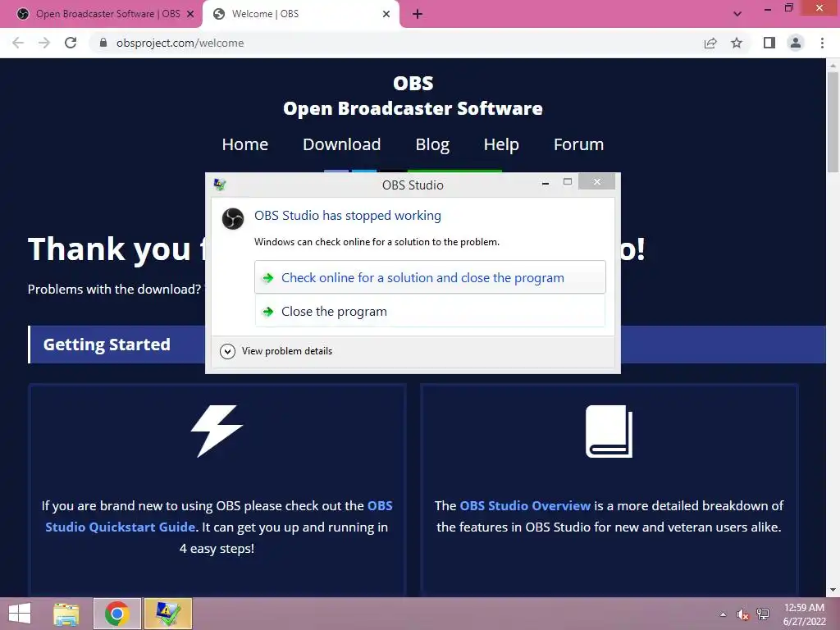The width and height of the screenshot is (840, 630).
Task: Choose Check online for a solution
Action: coord(430,277)
